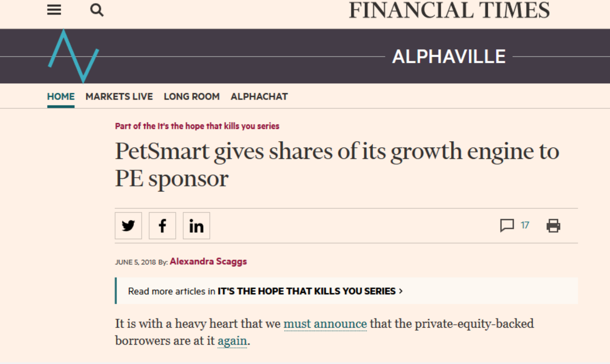
Task: Share the article on LinkedIn
Action: tap(196, 226)
